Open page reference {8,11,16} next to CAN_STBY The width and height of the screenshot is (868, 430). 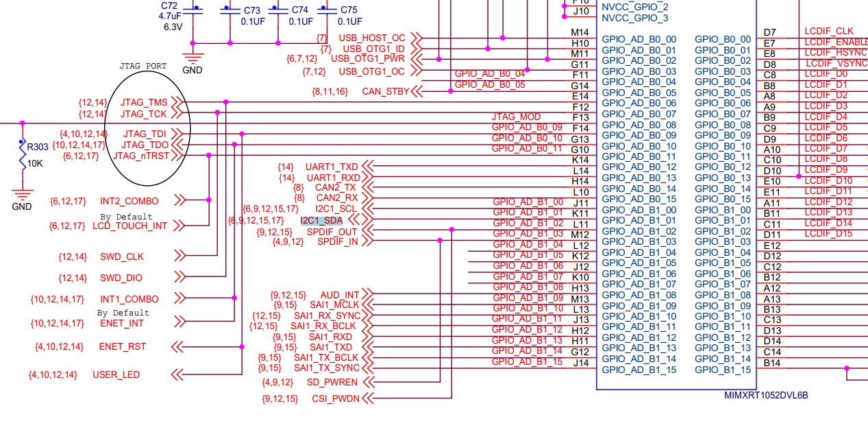point(330,91)
